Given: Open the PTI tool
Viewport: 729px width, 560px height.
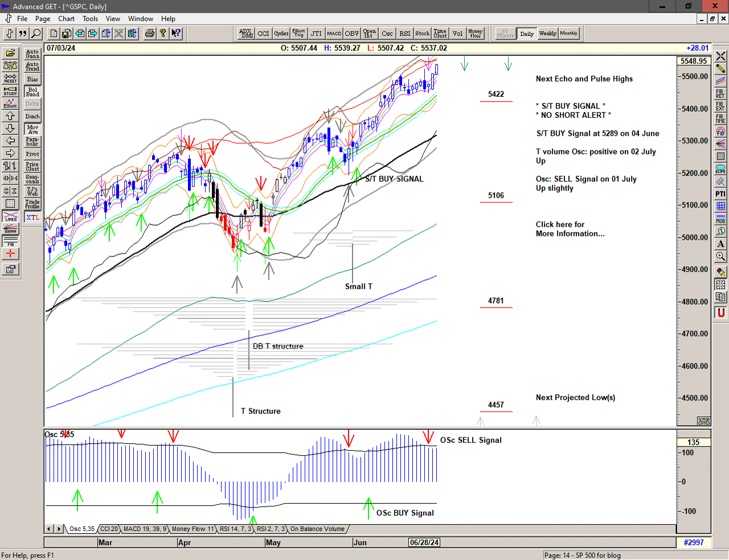Looking at the screenshot, I should click(x=720, y=194).
